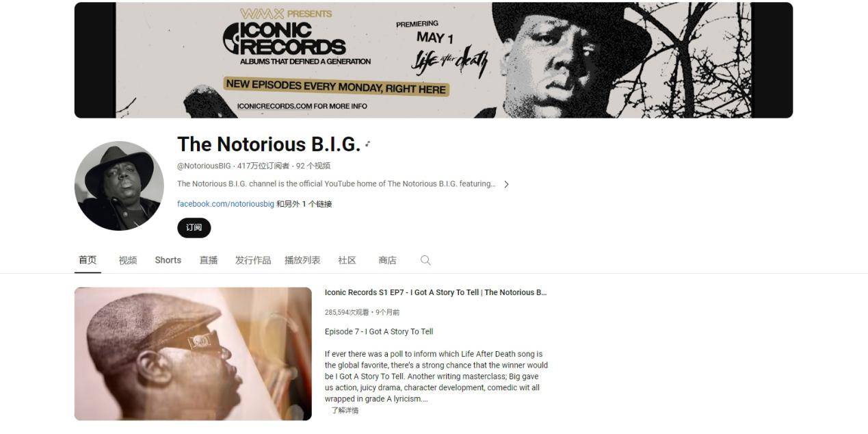Select the 首页 tab
Screen dimensions: 868x434
coord(88,260)
